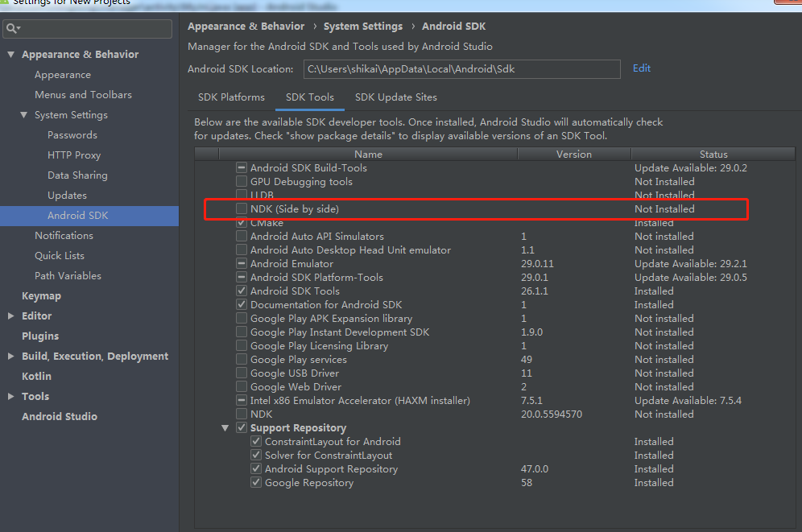Collapse the System Settings subtree
The width and height of the screenshot is (802, 532).
click(23, 114)
